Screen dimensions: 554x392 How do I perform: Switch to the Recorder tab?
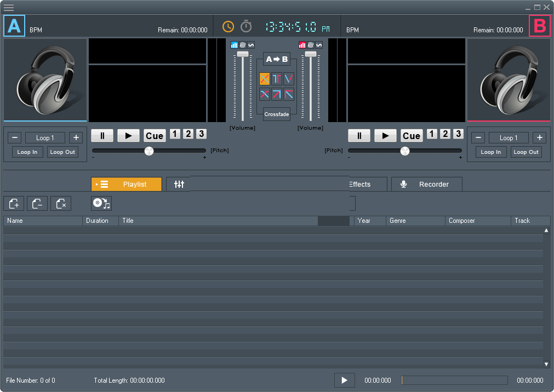click(x=426, y=184)
